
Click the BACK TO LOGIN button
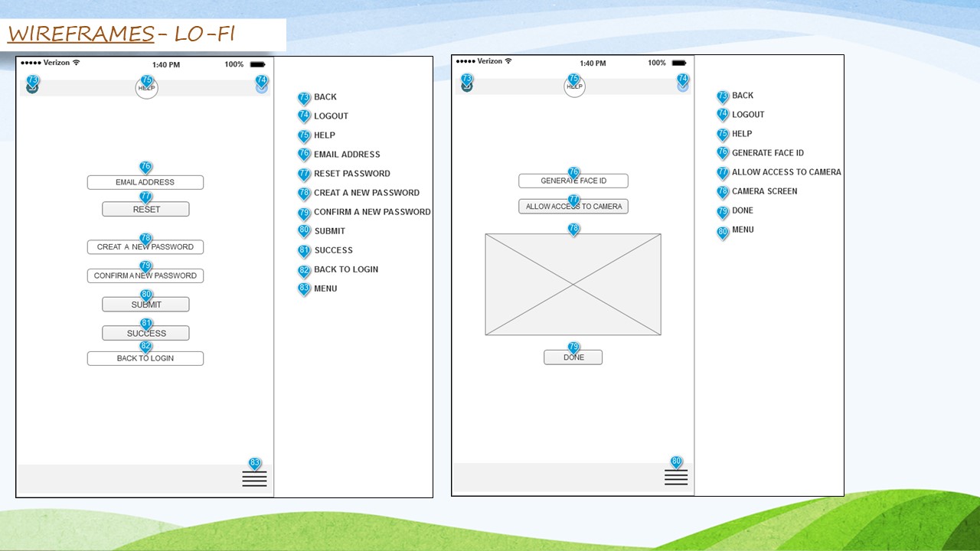pyautogui.click(x=145, y=359)
